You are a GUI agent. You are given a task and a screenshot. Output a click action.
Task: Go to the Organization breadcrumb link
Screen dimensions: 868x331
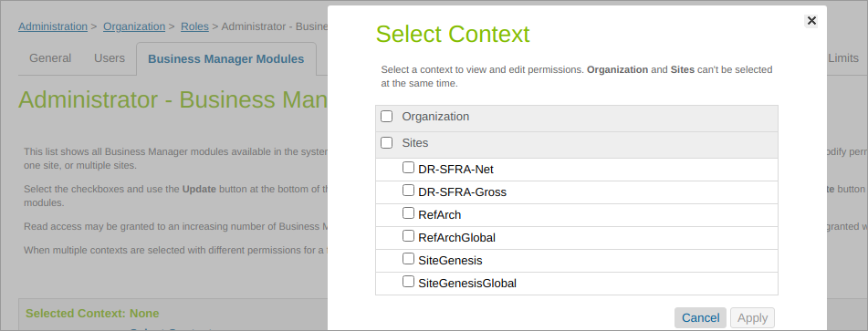click(x=134, y=26)
